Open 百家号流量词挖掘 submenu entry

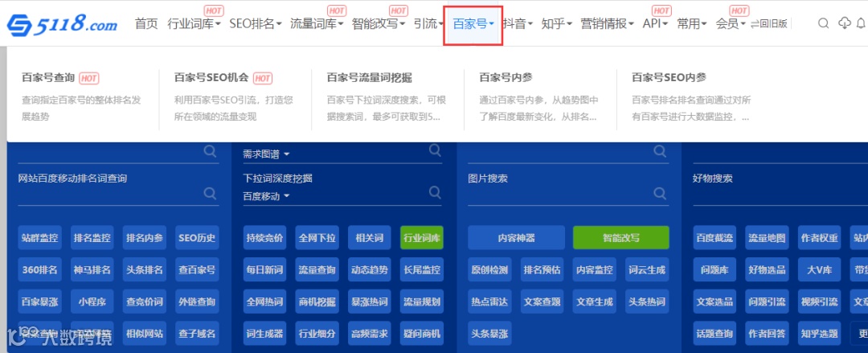(369, 78)
